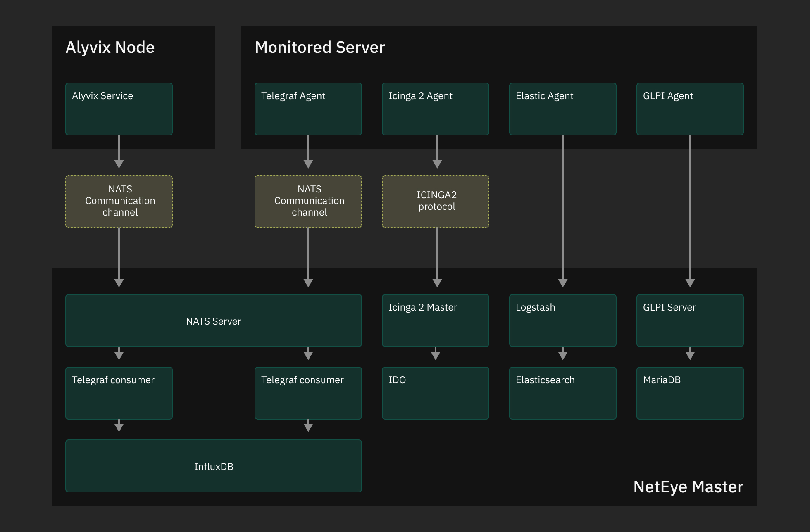Expand the Icinga 2 Master node
810x532 pixels.
(x=435, y=320)
